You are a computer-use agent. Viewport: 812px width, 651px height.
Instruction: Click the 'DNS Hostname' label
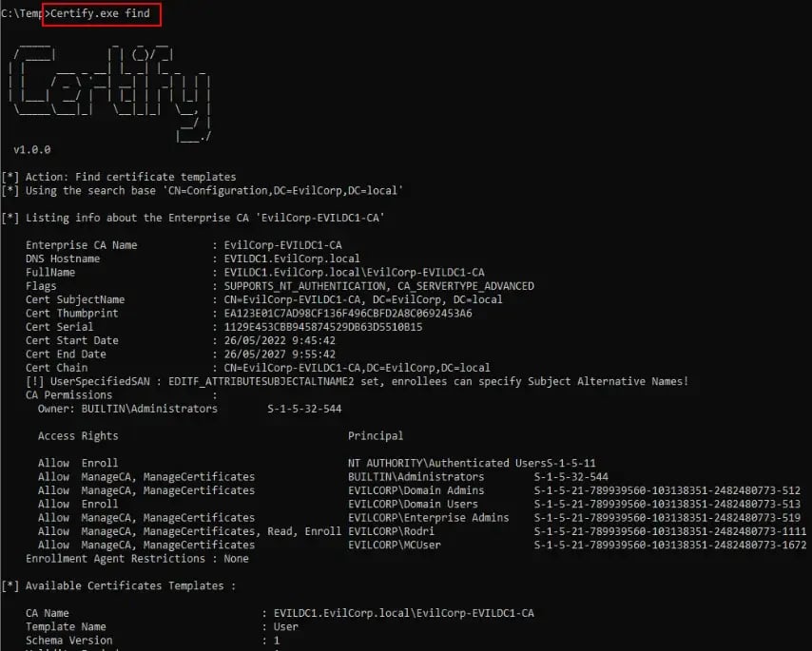63,258
